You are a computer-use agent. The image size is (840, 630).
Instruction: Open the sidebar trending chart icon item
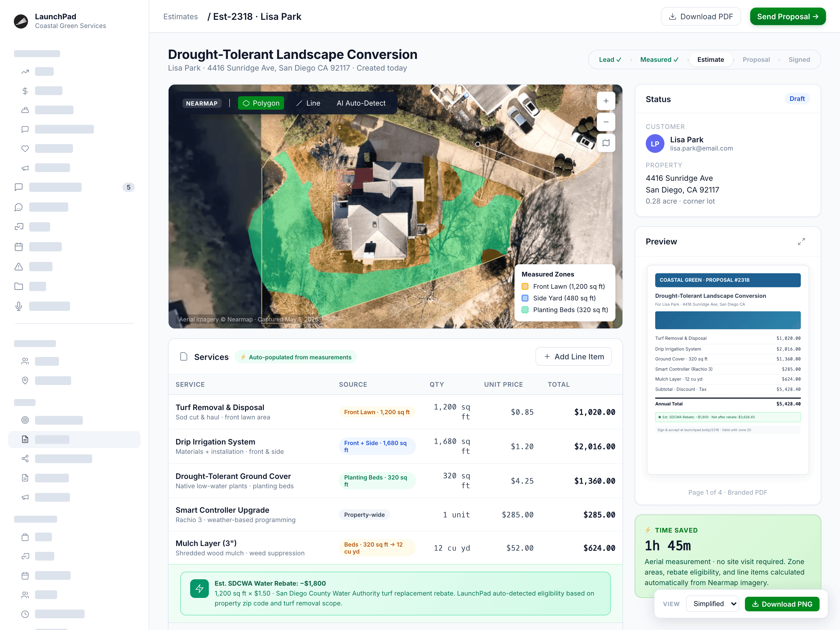[25, 71]
